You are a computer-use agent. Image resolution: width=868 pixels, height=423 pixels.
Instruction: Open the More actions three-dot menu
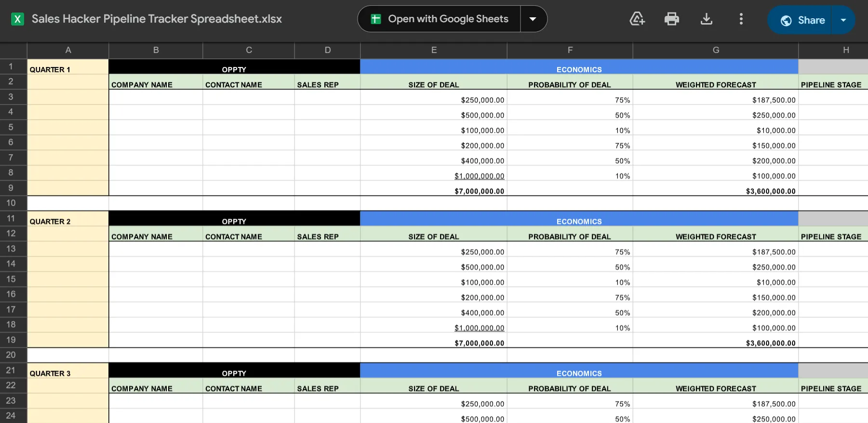(741, 19)
